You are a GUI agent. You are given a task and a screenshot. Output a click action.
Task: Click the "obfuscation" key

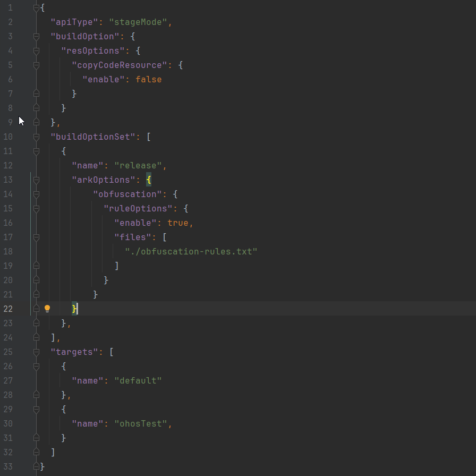tap(127, 194)
